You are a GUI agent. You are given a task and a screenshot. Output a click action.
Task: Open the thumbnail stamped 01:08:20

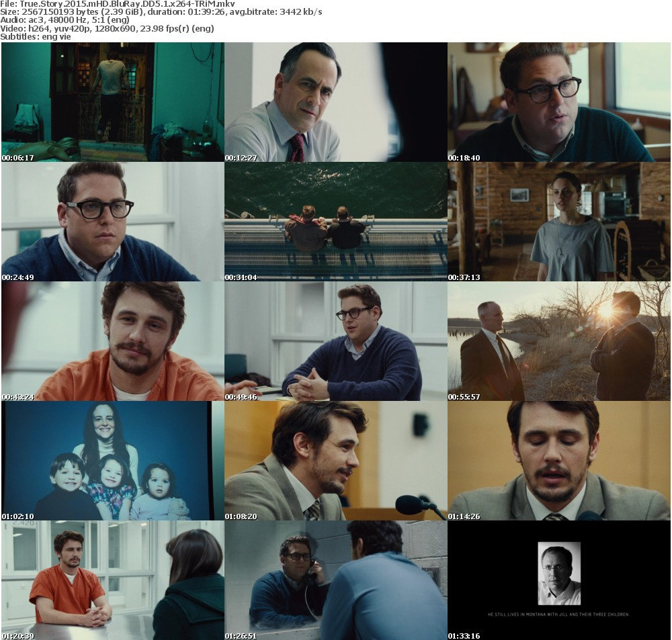(336, 461)
